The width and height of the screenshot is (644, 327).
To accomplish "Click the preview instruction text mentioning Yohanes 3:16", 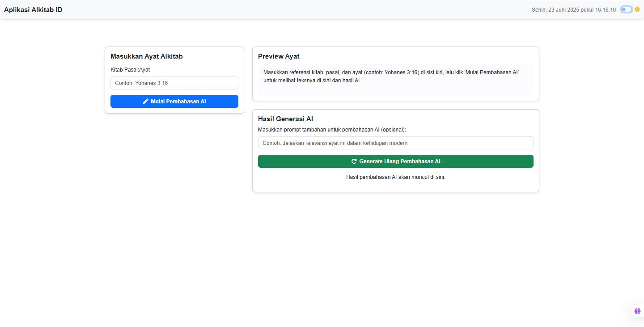I will (391, 76).
